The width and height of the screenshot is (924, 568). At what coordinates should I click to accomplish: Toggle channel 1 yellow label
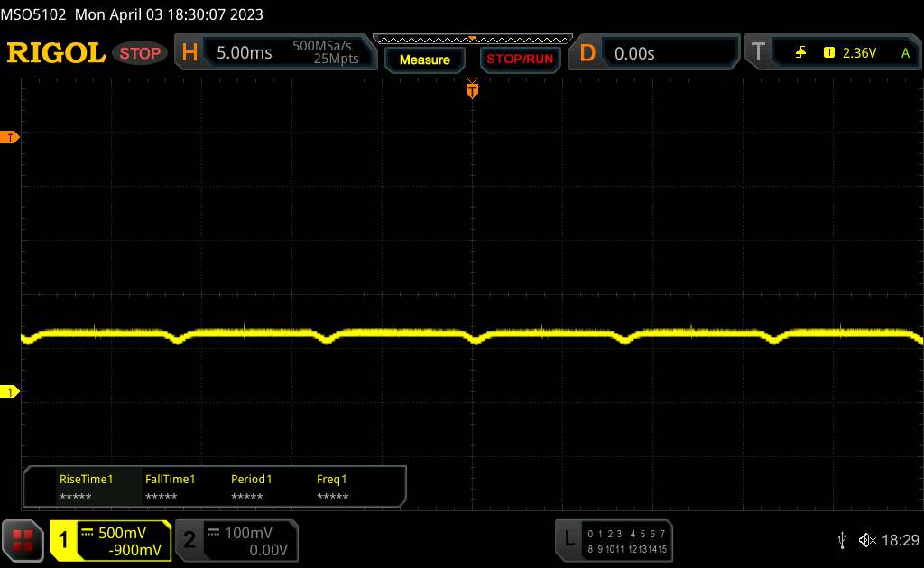[63, 540]
